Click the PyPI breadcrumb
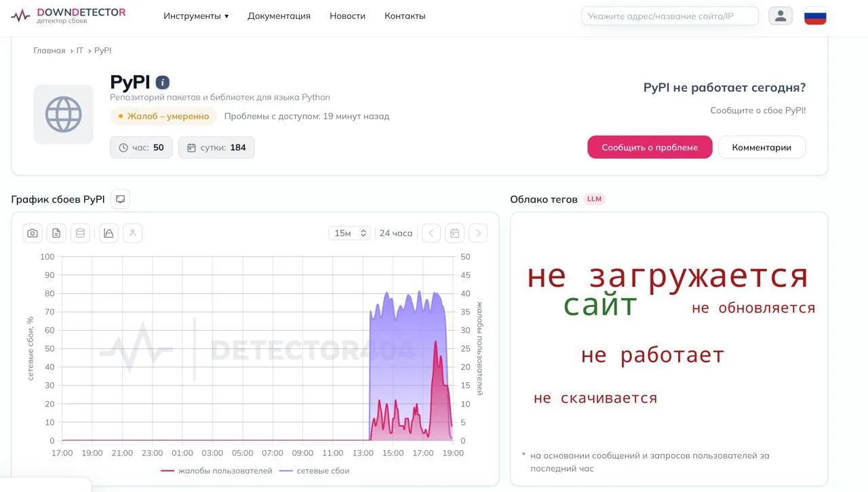This screenshot has width=868, height=492. tap(103, 51)
